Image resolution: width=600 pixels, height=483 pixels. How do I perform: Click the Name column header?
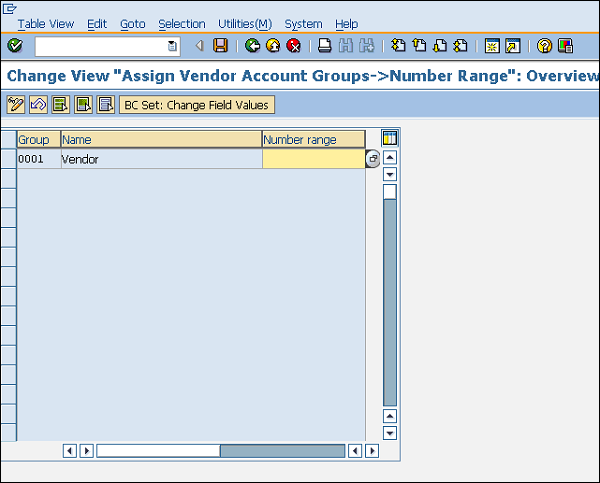161,139
